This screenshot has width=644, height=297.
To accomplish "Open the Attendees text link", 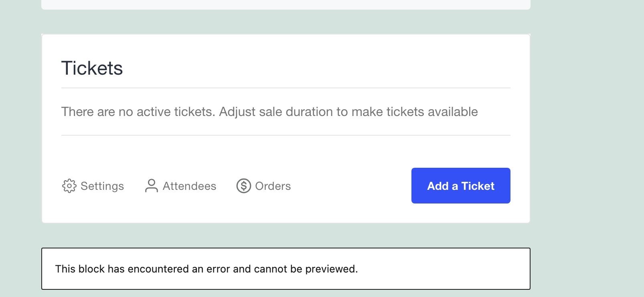I will 189,186.
